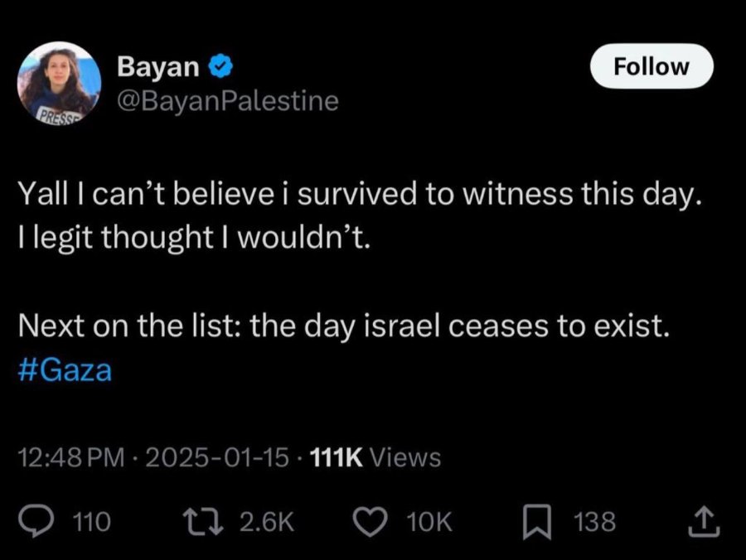746x560 pixels.
Task: Open Bayan's profile picture
Action: coord(59,83)
